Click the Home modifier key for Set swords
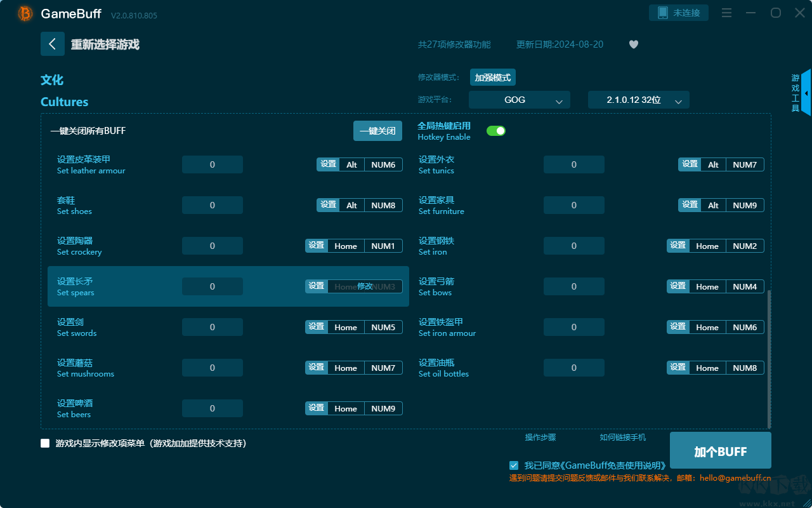Viewport: 812px width, 508px height. click(346, 327)
